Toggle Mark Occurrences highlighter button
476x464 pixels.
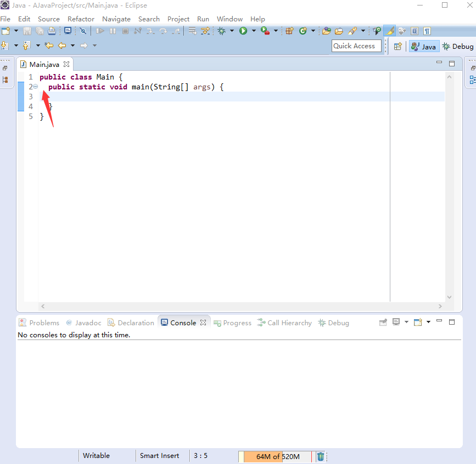(x=389, y=31)
